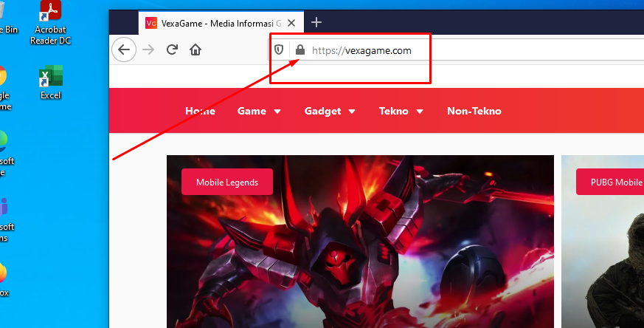Click the Forward arrow in the toolbar
Viewport: 644px width, 328px height.
pyautogui.click(x=148, y=50)
